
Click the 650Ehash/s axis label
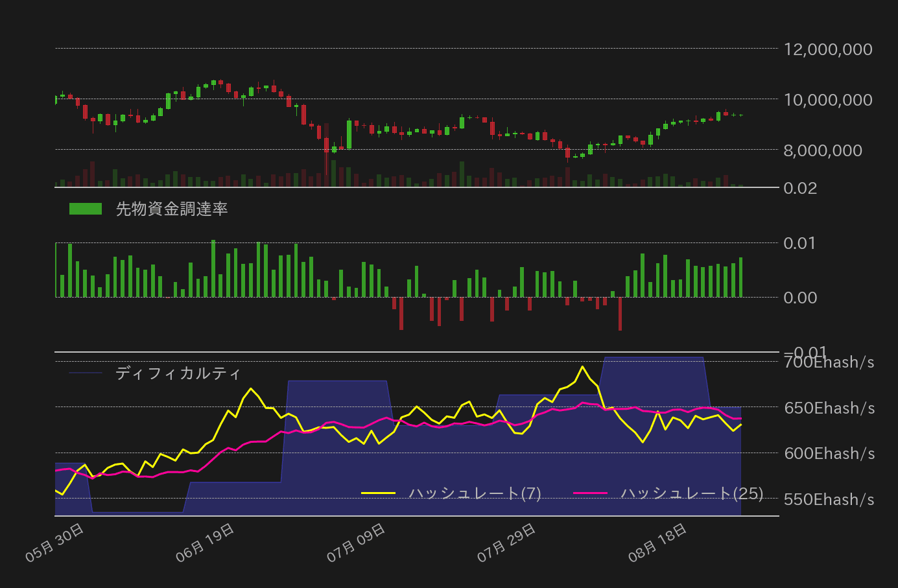pos(829,408)
